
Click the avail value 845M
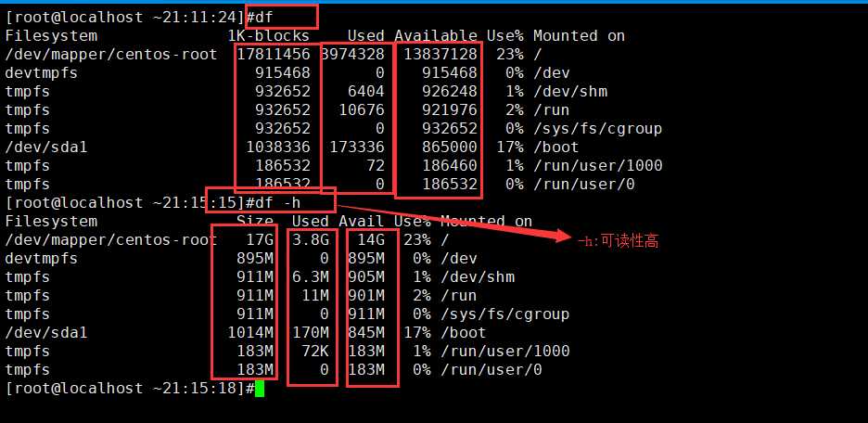[366, 333]
